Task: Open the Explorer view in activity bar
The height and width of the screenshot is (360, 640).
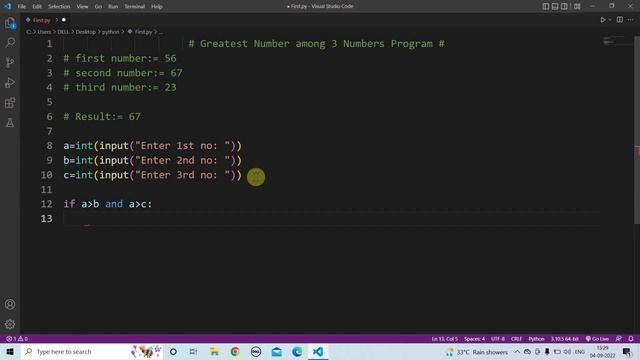Action: click(x=10, y=23)
